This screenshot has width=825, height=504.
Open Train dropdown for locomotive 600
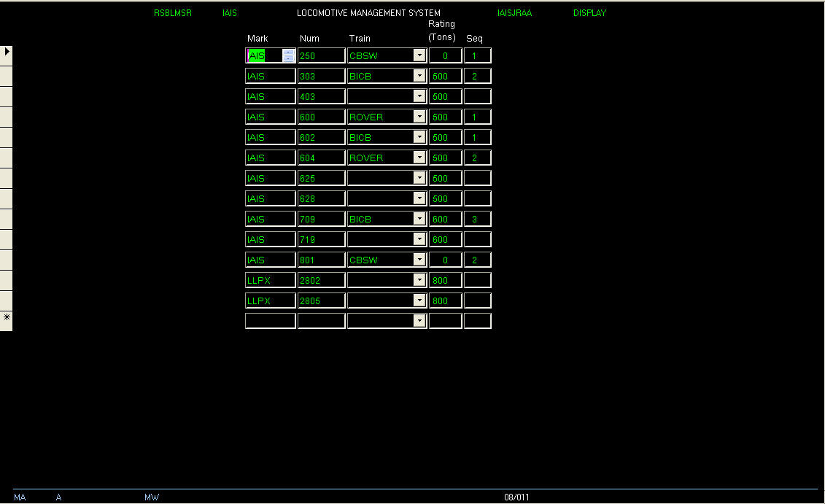[x=419, y=117]
